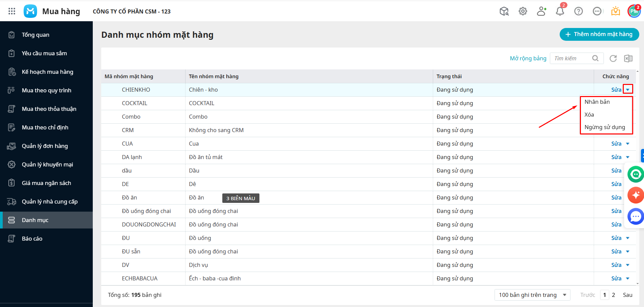Export the table to Excel
Screen dimensions: 644x307
coord(628,59)
